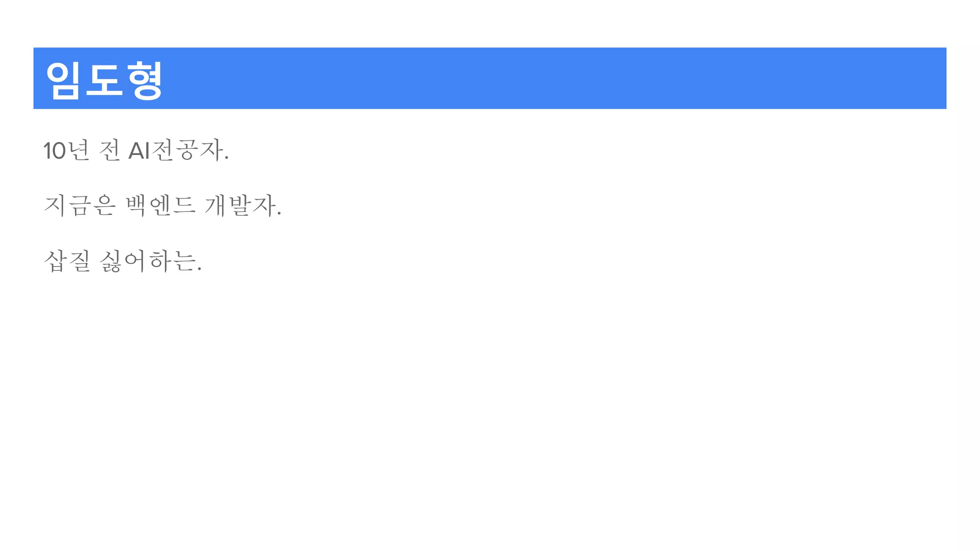Click the text AI전공자
Screen dimensions: 980x551
[176, 151]
